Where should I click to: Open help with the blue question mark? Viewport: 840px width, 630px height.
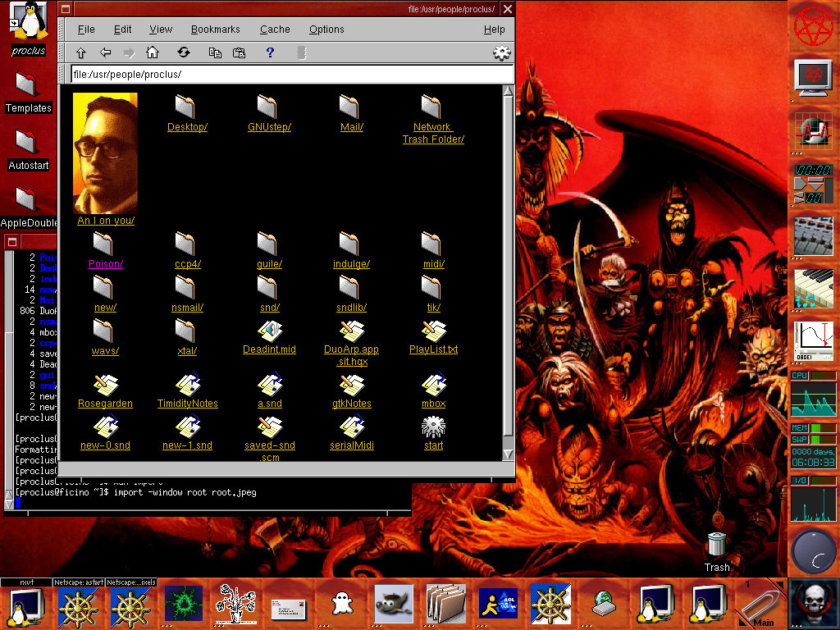(x=270, y=52)
